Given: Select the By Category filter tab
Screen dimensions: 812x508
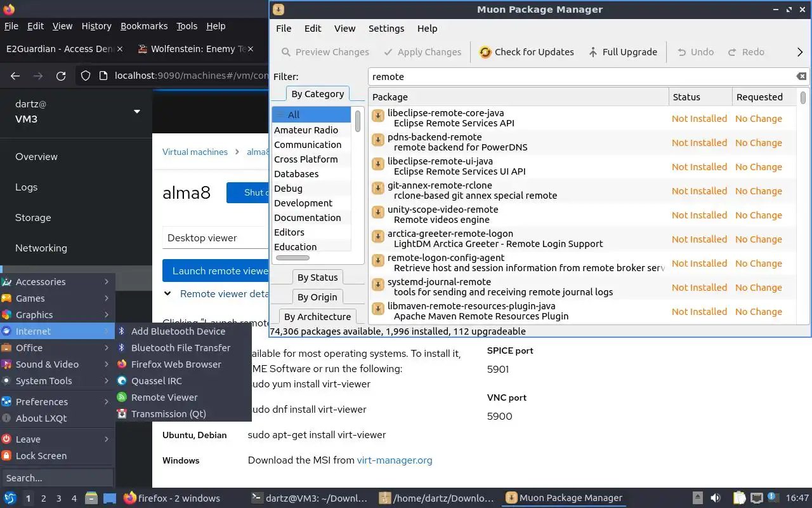Looking at the screenshot, I should point(317,94).
